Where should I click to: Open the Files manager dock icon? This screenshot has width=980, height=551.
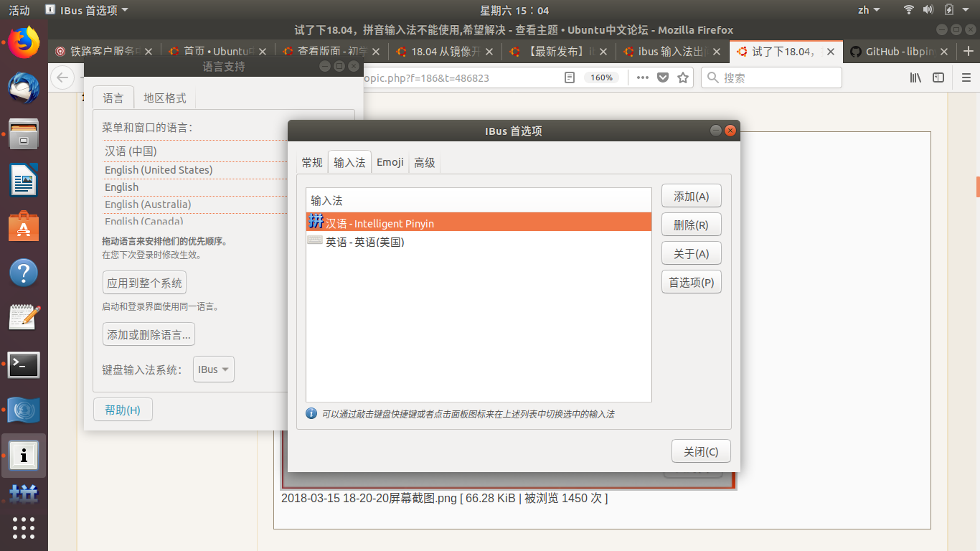(x=24, y=133)
